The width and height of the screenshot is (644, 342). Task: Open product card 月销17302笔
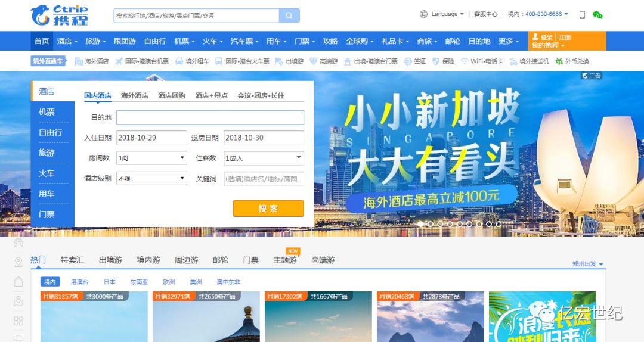pos(318,316)
